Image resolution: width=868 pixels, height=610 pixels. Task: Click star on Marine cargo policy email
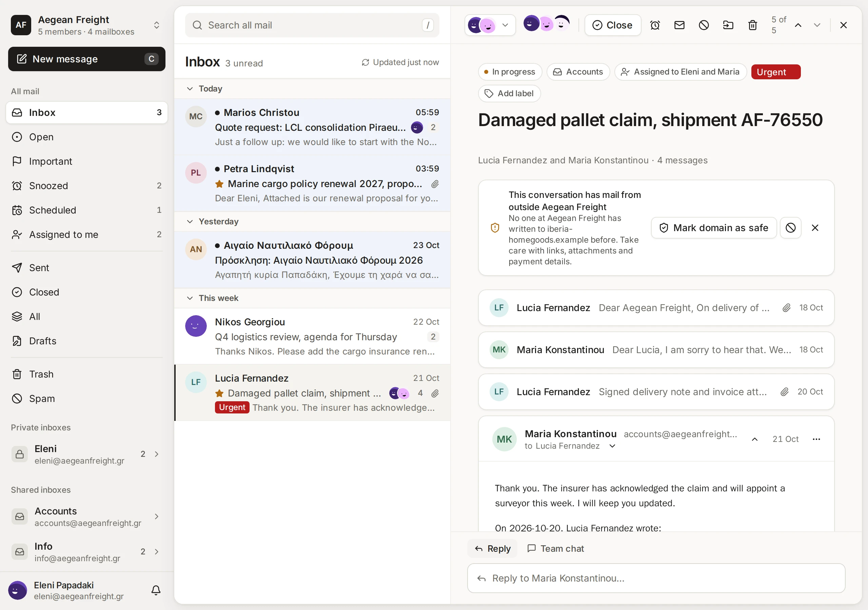pos(219,184)
